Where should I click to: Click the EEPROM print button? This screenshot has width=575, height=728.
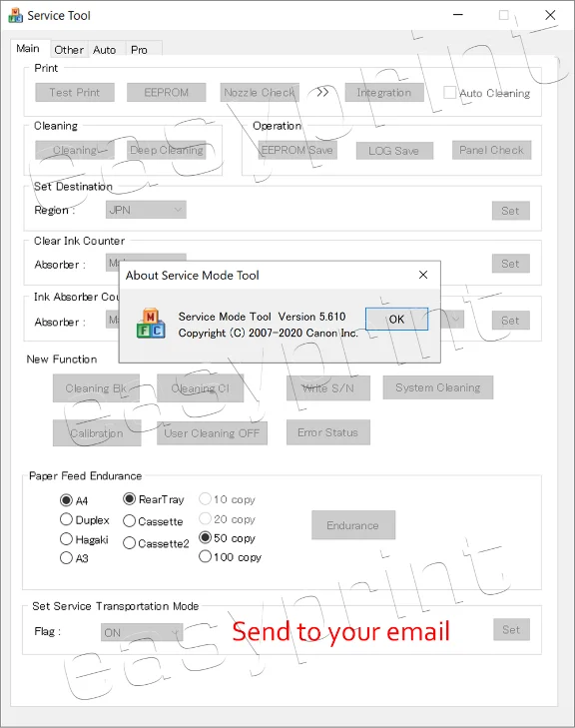pos(166,93)
